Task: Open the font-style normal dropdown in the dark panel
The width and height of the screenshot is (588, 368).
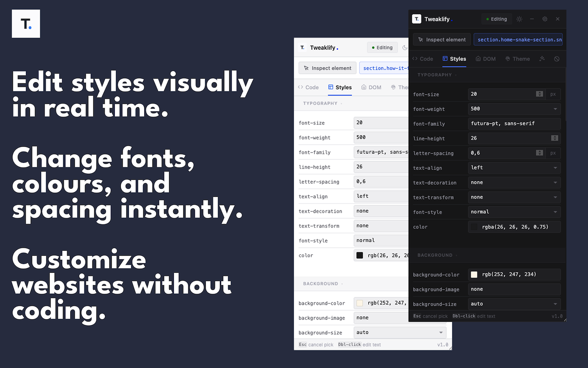Action: click(514, 212)
